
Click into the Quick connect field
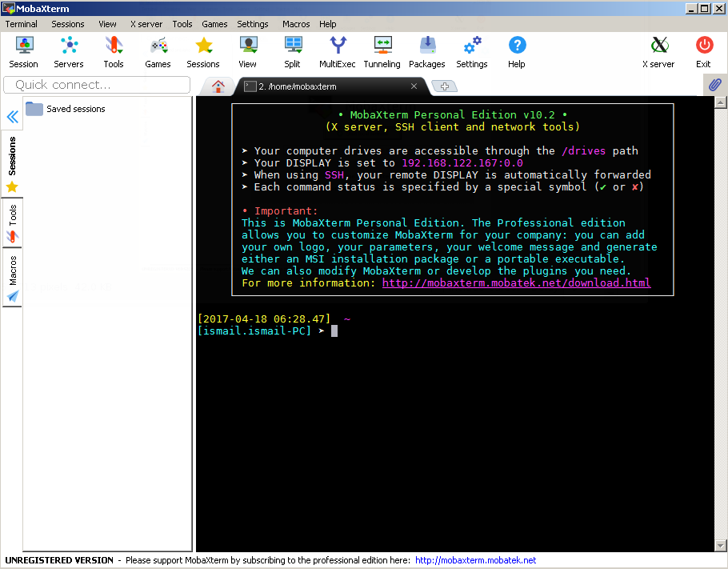[x=97, y=85]
